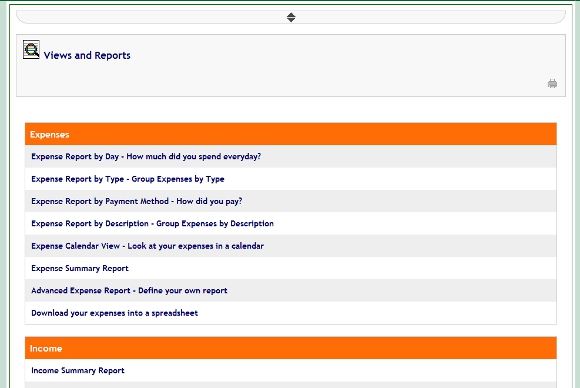Click the print icon
The image size is (580, 388).
pyautogui.click(x=552, y=84)
